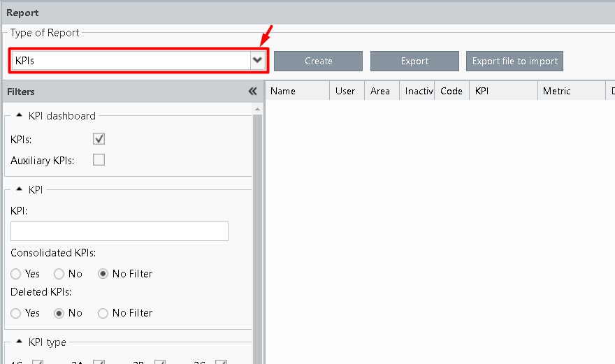Image resolution: width=615 pixels, height=364 pixels.
Task: Collapse the Filters panel with double chevron
Action: [253, 92]
